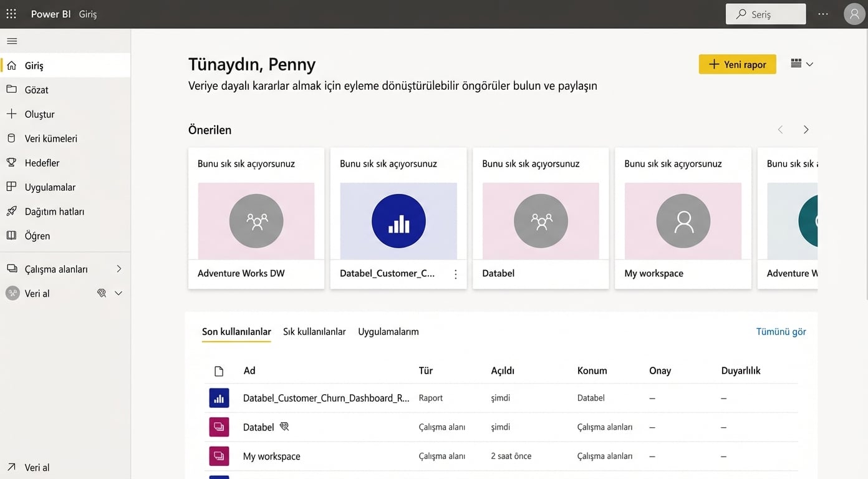Open Öğren learning section
Viewport: 868px width, 479px height.
(x=37, y=236)
